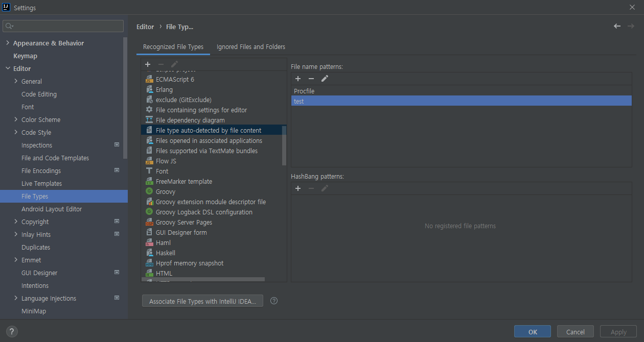This screenshot has height=342, width=644.
Task: Open Live Templates settings
Action: (41, 183)
